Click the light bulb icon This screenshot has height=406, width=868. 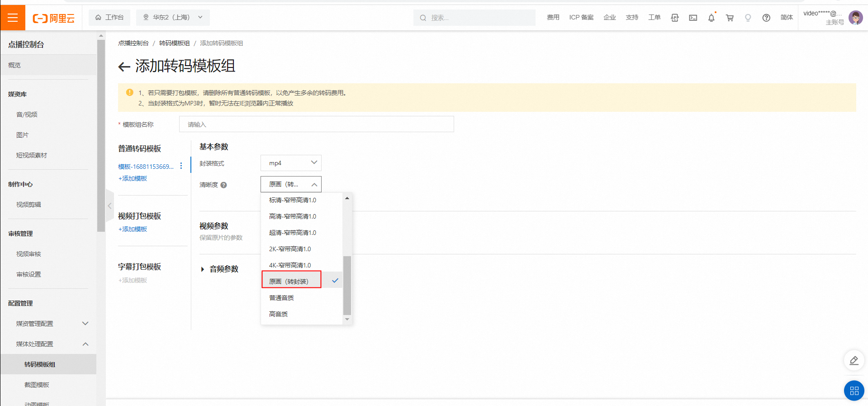point(748,18)
